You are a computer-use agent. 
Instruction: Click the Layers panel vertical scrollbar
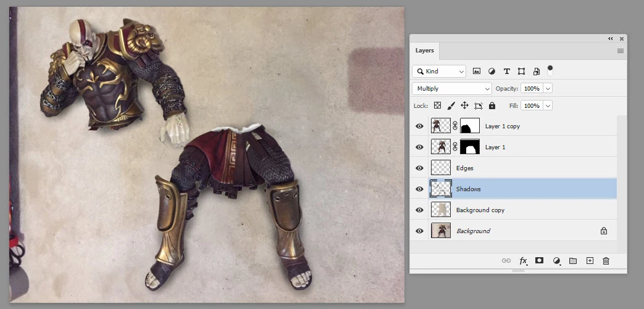point(622,184)
